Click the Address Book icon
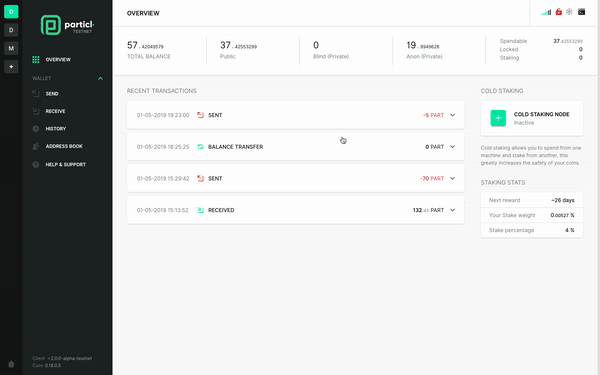The image size is (600, 375). [x=36, y=146]
